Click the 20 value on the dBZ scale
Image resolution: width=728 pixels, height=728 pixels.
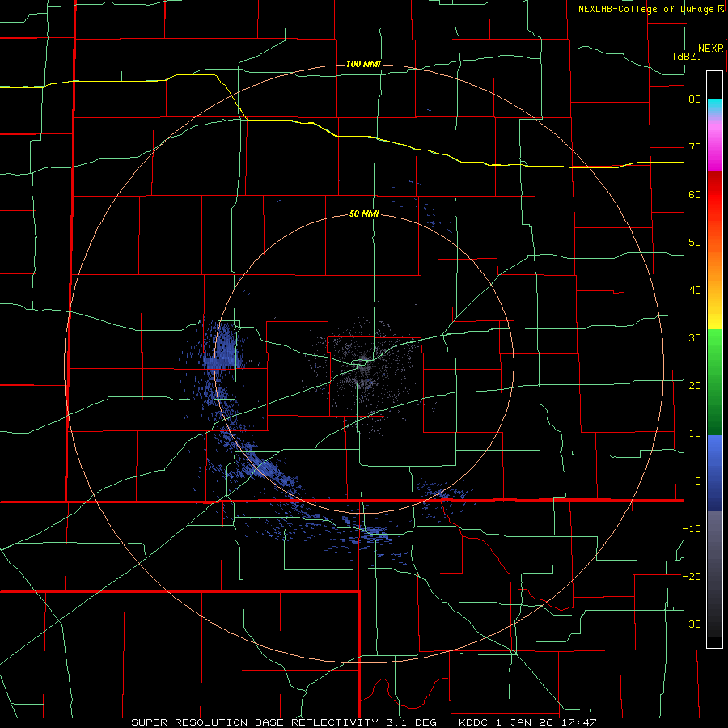coord(694,386)
